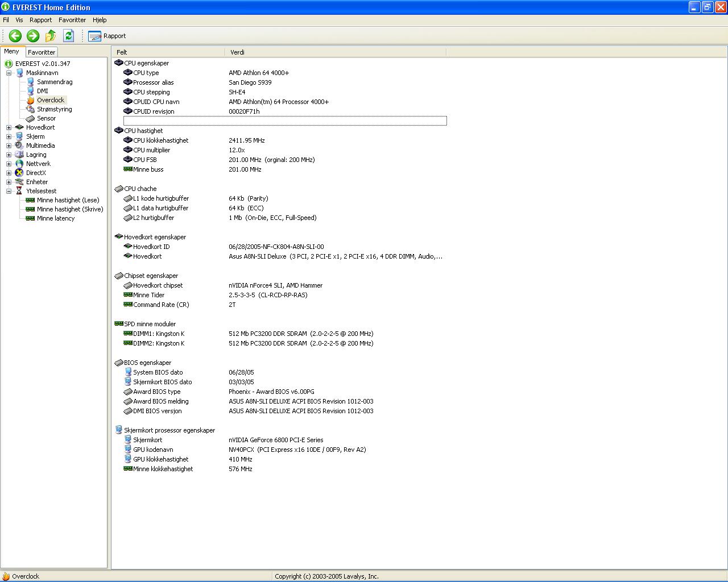
Task: Open the Rapport menu in menu bar
Action: 40,20
